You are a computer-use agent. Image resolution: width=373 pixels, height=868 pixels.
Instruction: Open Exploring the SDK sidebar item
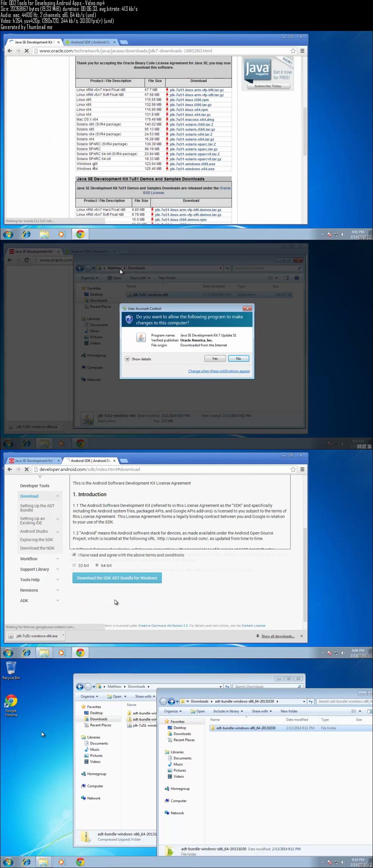[36, 540]
